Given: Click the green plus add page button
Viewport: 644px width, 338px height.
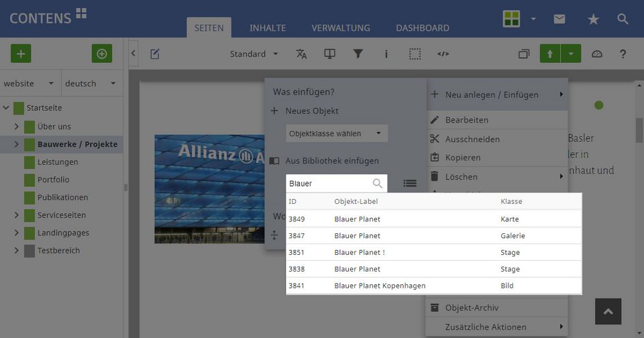Looking at the screenshot, I should coord(20,54).
